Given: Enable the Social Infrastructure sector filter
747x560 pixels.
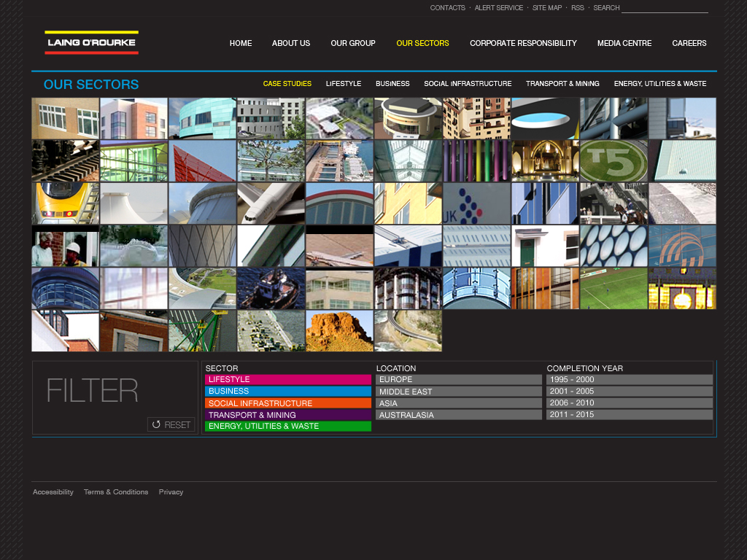Looking at the screenshot, I should coord(288,403).
